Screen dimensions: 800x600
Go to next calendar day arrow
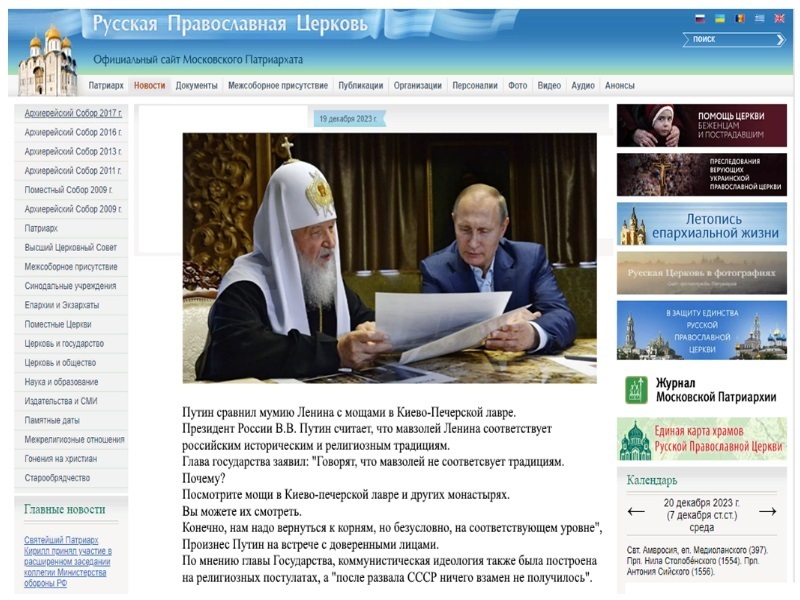coord(767,511)
